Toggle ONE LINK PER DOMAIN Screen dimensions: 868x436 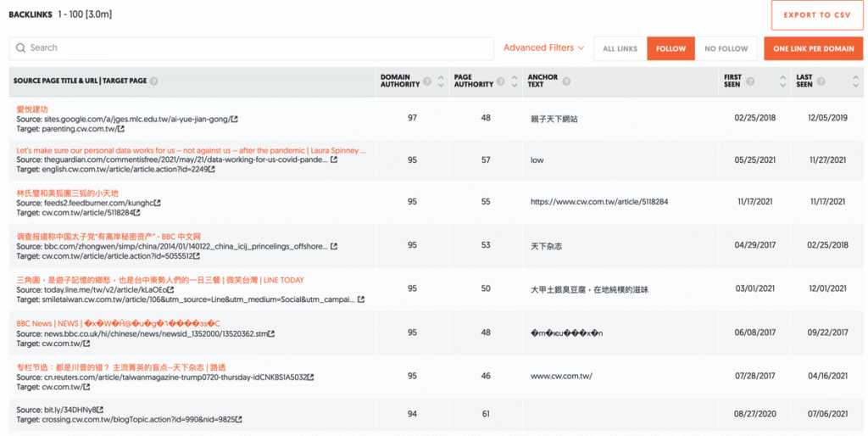(x=813, y=48)
